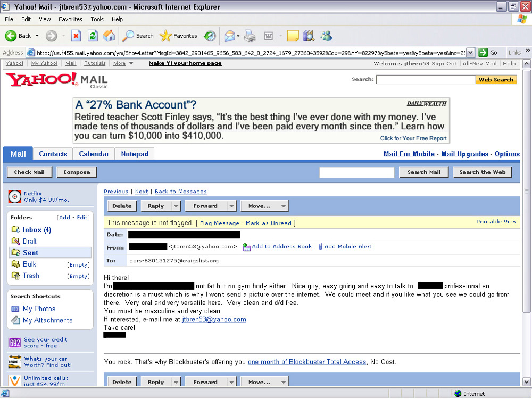Open the bottom Reply dropdown arrow
532x399 pixels.
click(176, 382)
